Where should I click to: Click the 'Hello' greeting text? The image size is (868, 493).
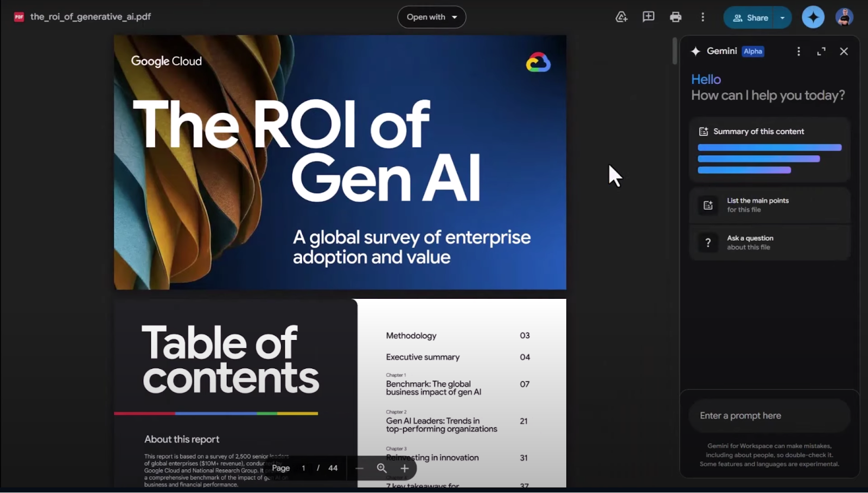pos(706,79)
